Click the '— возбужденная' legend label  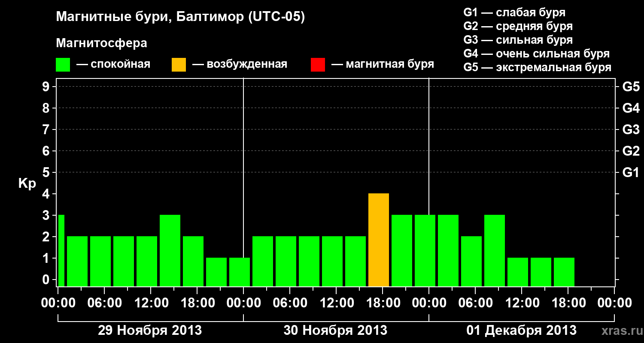[x=240, y=65]
